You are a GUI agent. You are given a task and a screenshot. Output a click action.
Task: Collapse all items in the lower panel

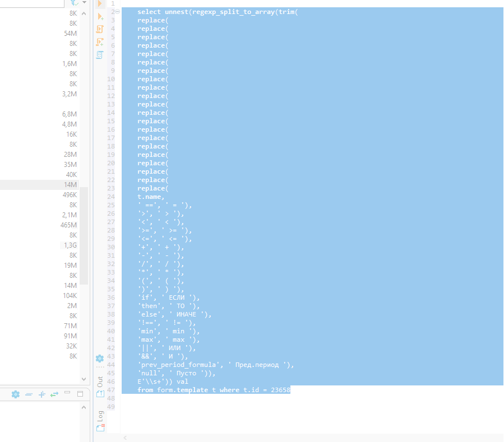tap(29, 394)
